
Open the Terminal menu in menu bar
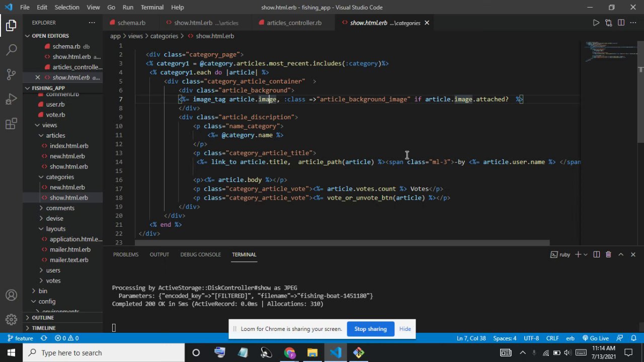pyautogui.click(x=152, y=8)
